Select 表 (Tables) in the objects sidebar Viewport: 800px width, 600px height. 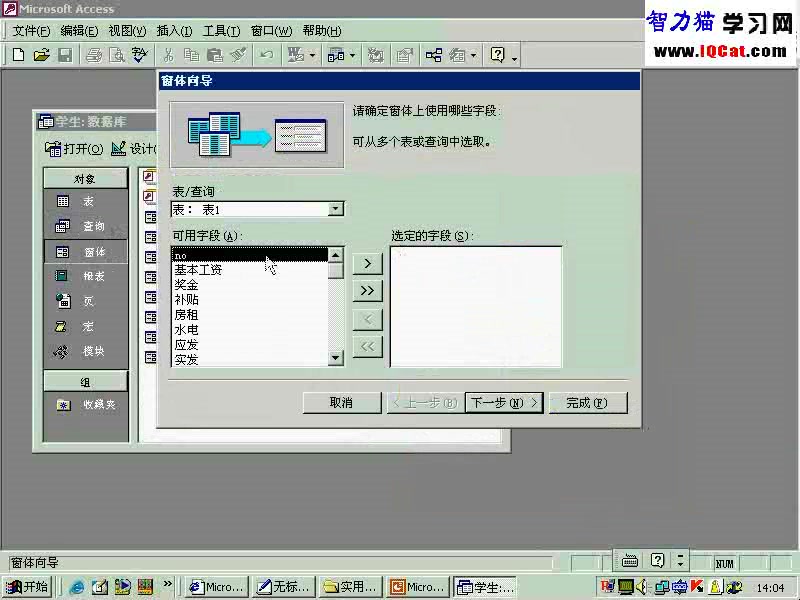pyautogui.click(x=86, y=201)
